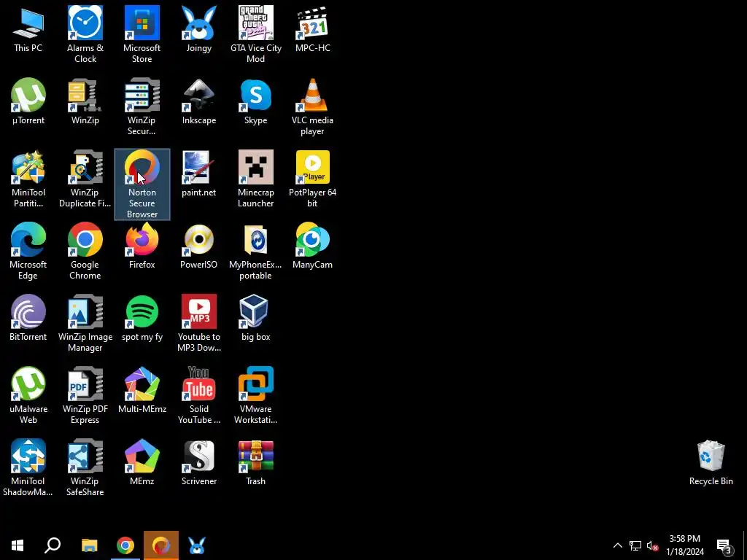The width and height of the screenshot is (747, 560).
Task: Show hidden system tray icons
Action: coord(617,545)
